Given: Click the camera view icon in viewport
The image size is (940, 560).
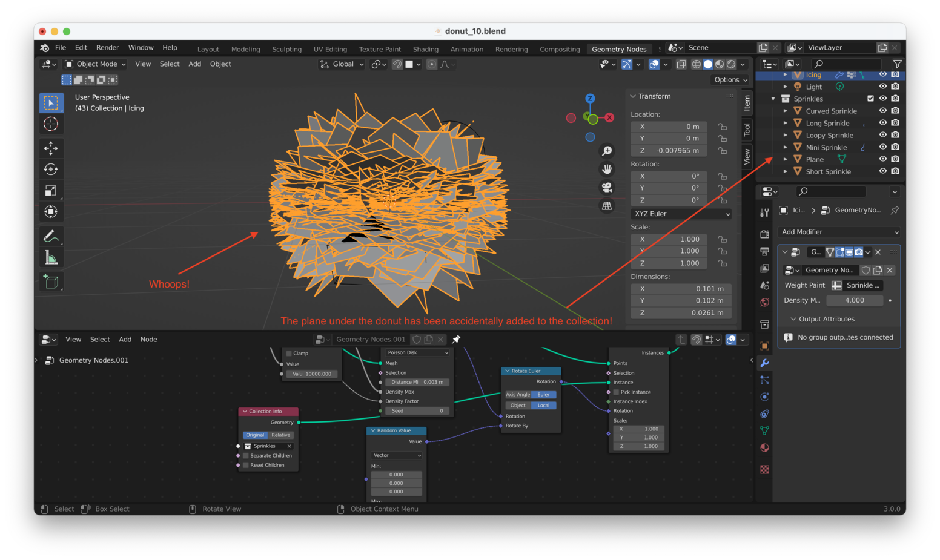Looking at the screenshot, I should (606, 187).
